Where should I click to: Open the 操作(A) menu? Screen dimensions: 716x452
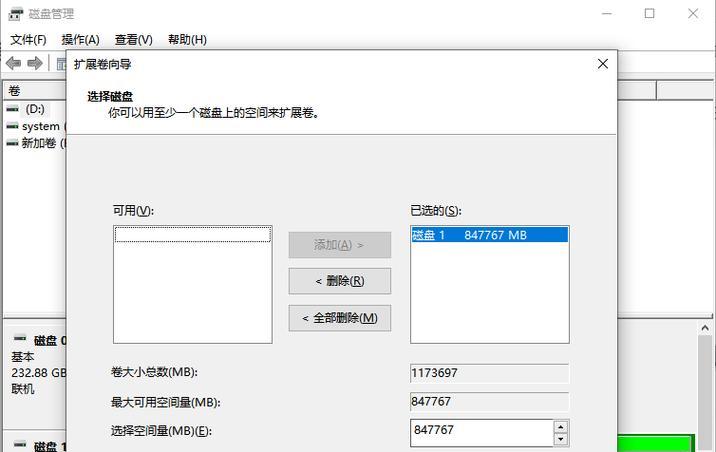(80, 40)
